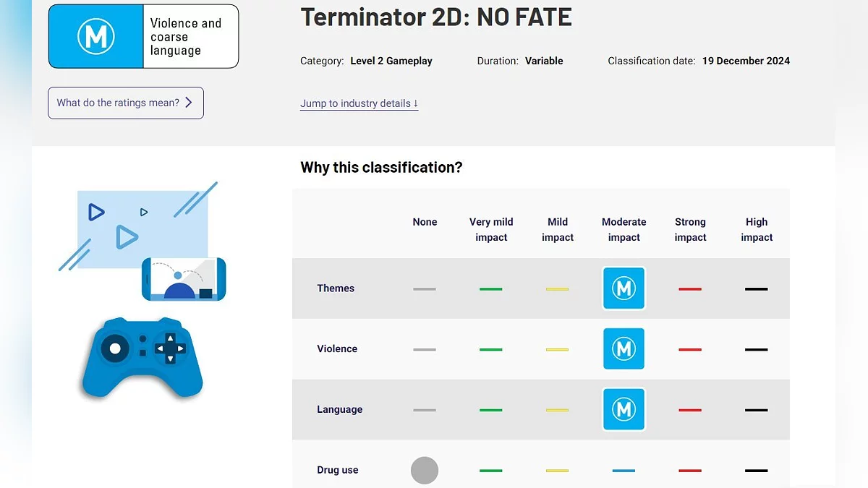This screenshot has height=488, width=868.
Task: Click the 'Why this classification?' heading
Action: click(x=381, y=168)
